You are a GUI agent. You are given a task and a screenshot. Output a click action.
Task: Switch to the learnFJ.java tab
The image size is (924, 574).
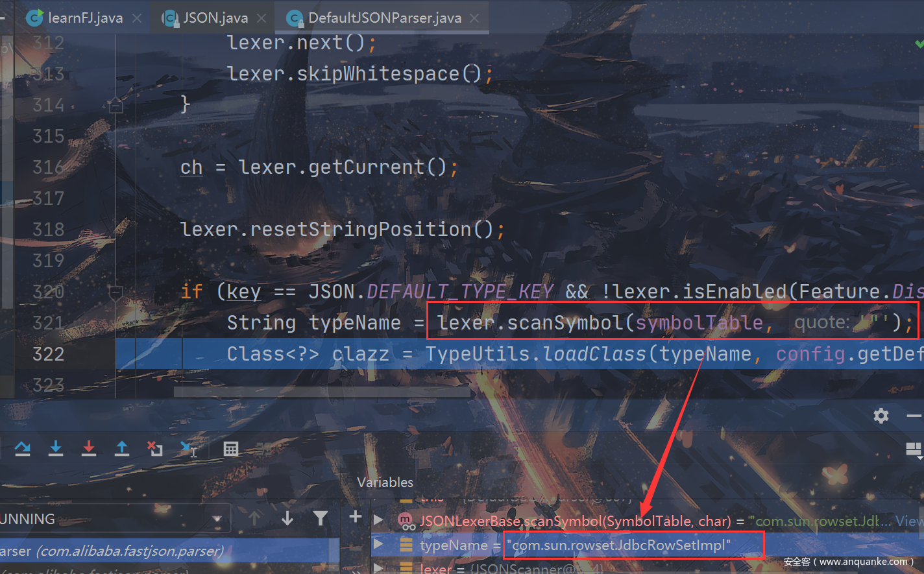click(x=84, y=18)
